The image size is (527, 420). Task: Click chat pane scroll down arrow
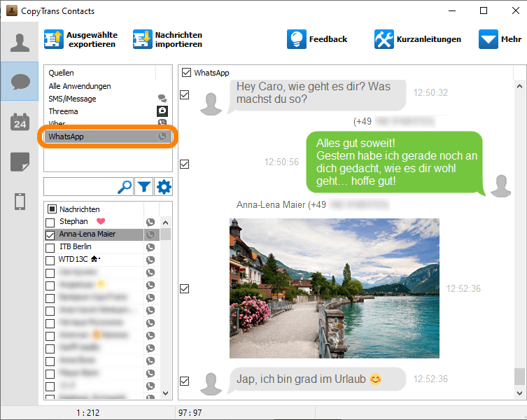[x=519, y=393]
